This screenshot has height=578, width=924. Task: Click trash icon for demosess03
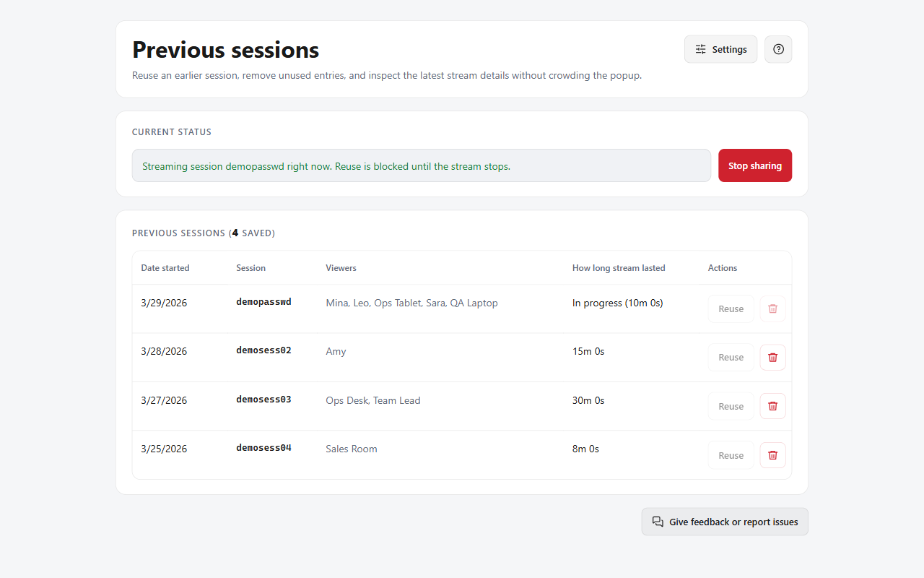tap(772, 406)
